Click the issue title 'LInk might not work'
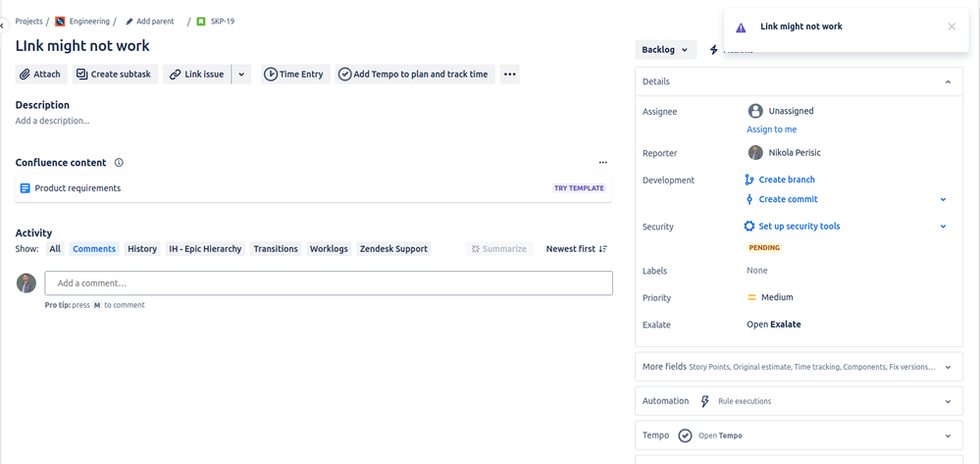 [x=82, y=46]
